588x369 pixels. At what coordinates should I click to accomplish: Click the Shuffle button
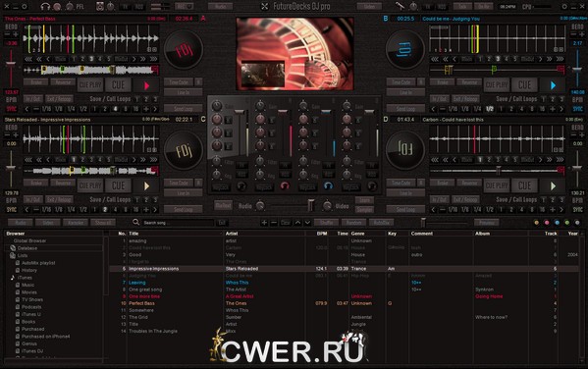pos(326,223)
